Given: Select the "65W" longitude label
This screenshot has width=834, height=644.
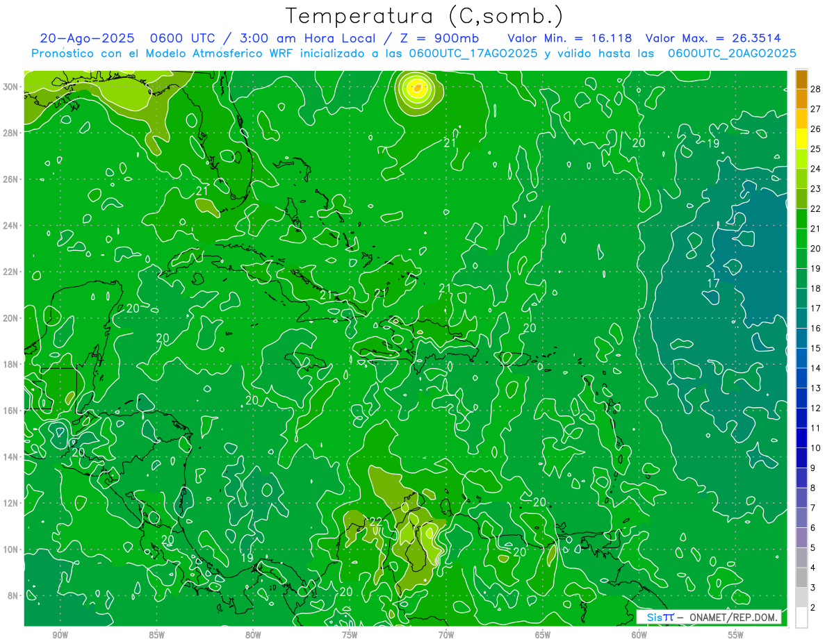Looking at the screenshot, I should pos(543,634).
